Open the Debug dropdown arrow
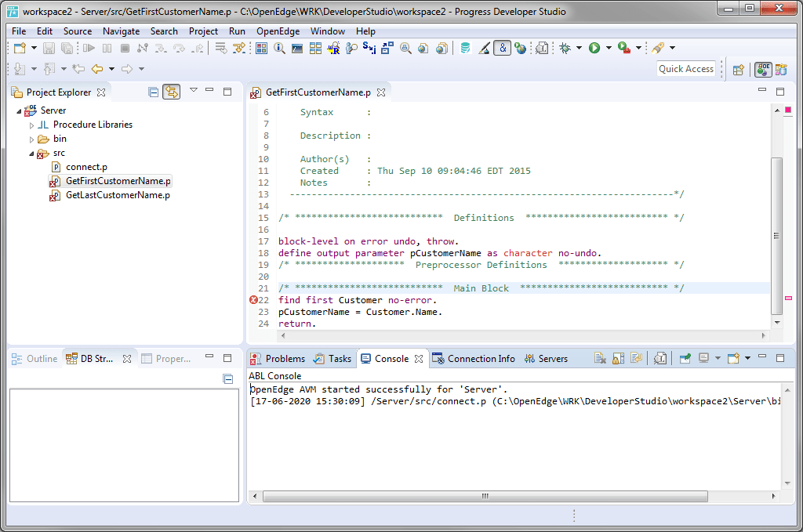The height and width of the screenshot is (532, 803). point(580,48)
